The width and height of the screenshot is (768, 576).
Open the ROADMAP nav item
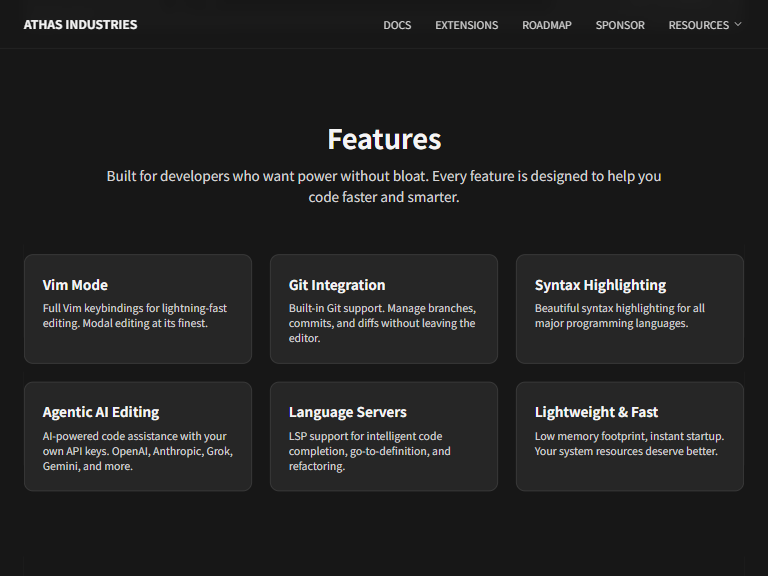coord(547,25)
